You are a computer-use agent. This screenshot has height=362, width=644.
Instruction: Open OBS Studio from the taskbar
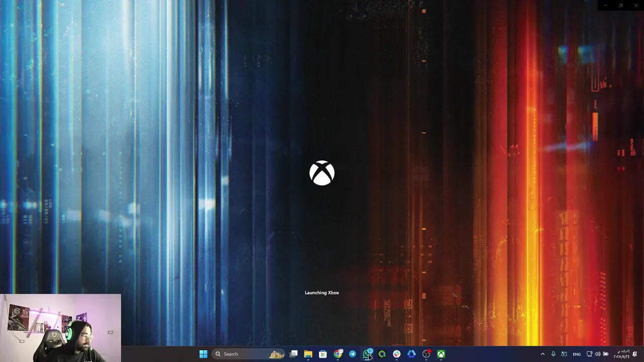(x=426, y=354)
